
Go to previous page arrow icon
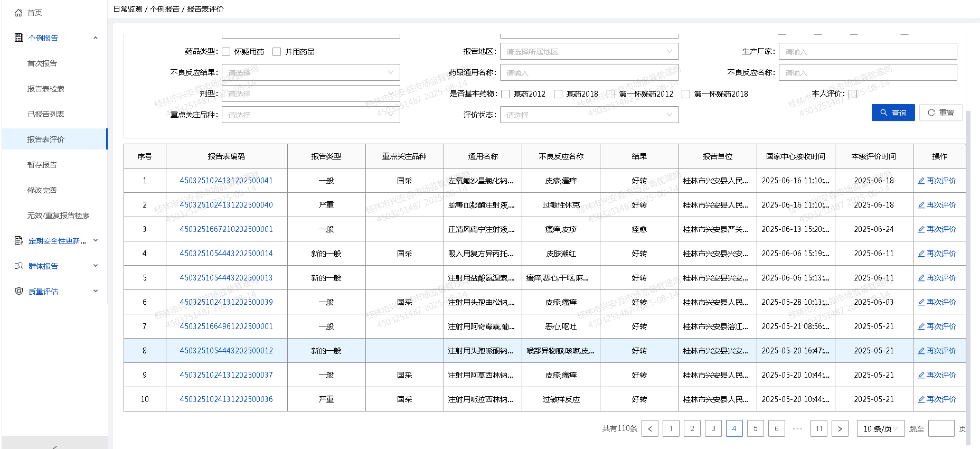point(650,428)
